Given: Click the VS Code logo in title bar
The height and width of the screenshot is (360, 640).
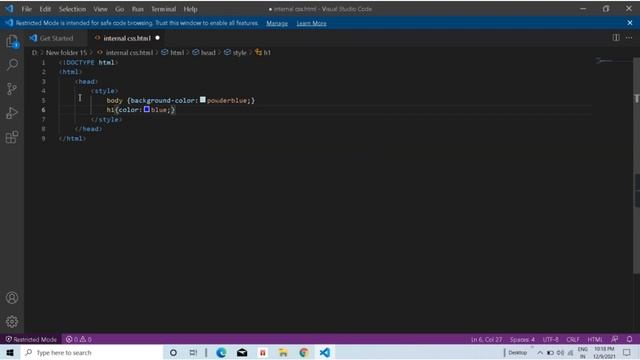Looking at the screenshot, I should [x=9, y=9].
